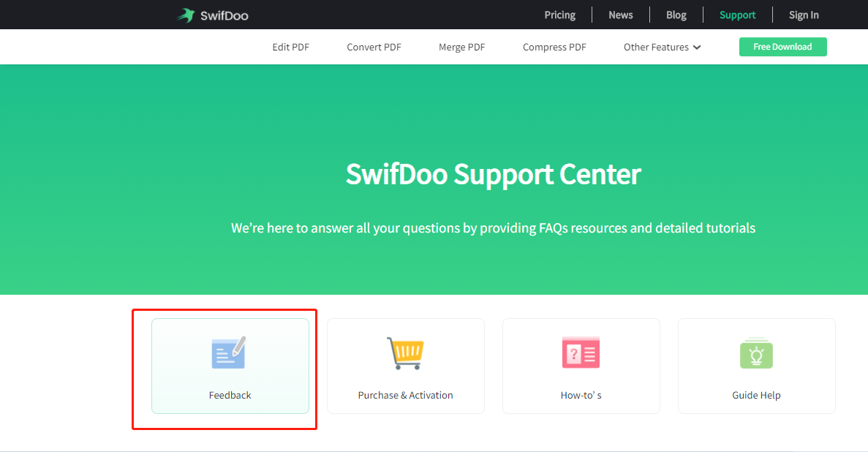The image size is (868, 452).
Task: Click the Feedback notepad and pen icon
Action: pyautogui.click(x=230, y=353)
